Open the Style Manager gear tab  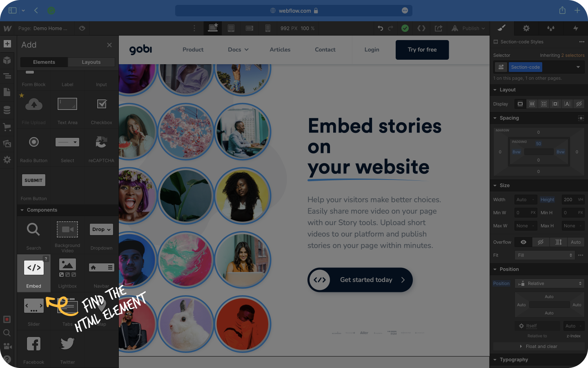pos(526,28)
